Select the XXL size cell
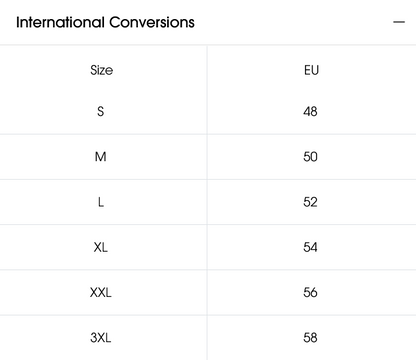The width and height of the screenshot is (416, 360). (100, 293)
